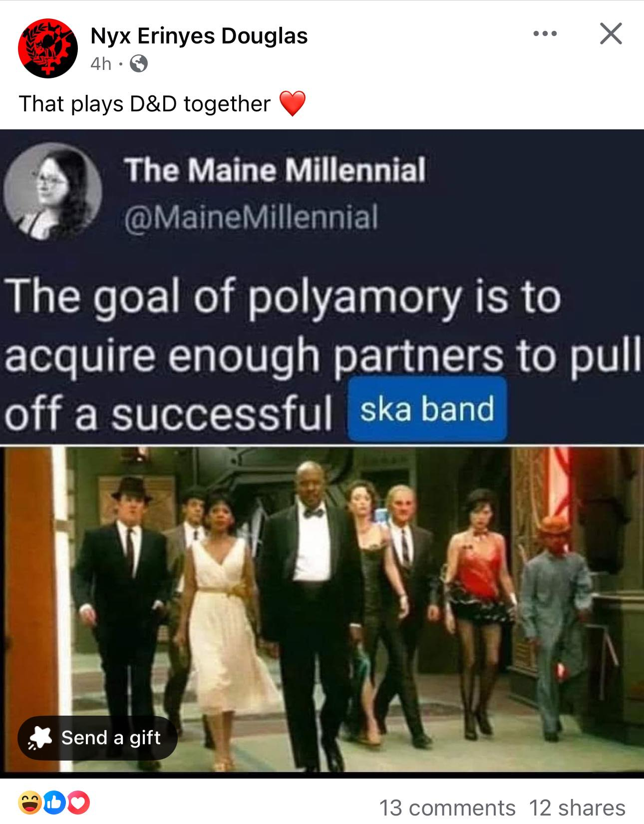Click The Maine Millennial avatar photo
The height and width of the screenshot is (824, 644).
click(x=53, y=191)
